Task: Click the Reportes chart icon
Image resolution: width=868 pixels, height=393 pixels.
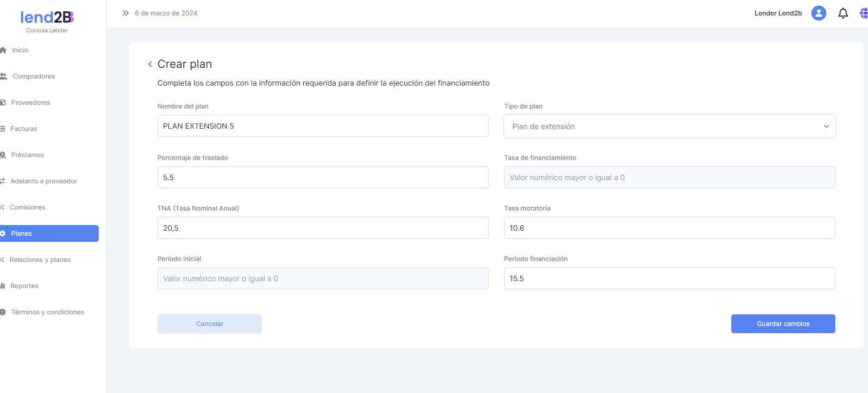Action: (x=3, y=286)
